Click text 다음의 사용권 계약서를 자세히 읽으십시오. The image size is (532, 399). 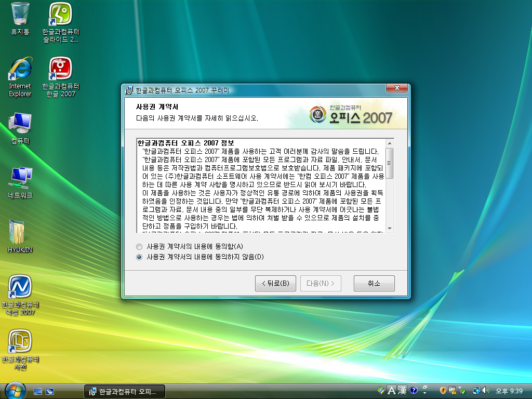[x=197, y=118]
